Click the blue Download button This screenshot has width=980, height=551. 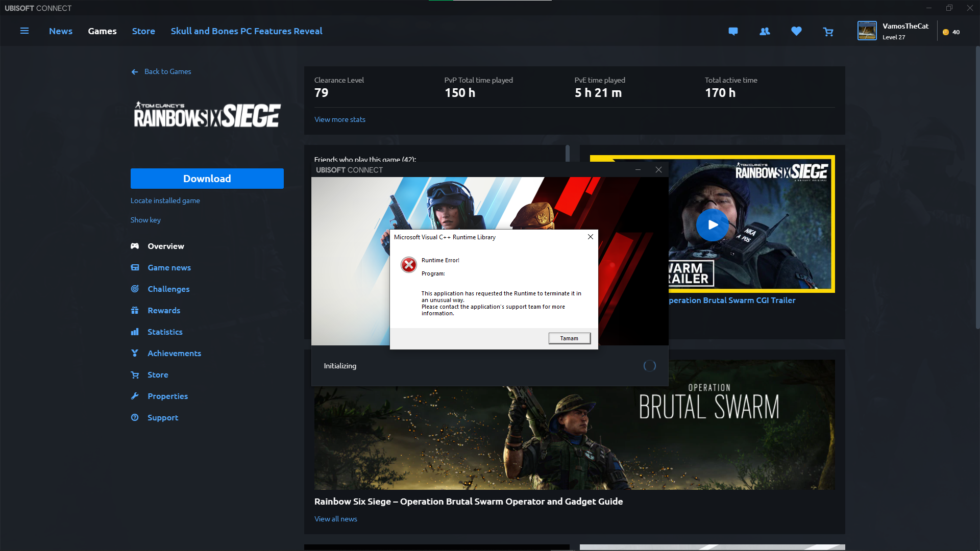click(207, 179)
